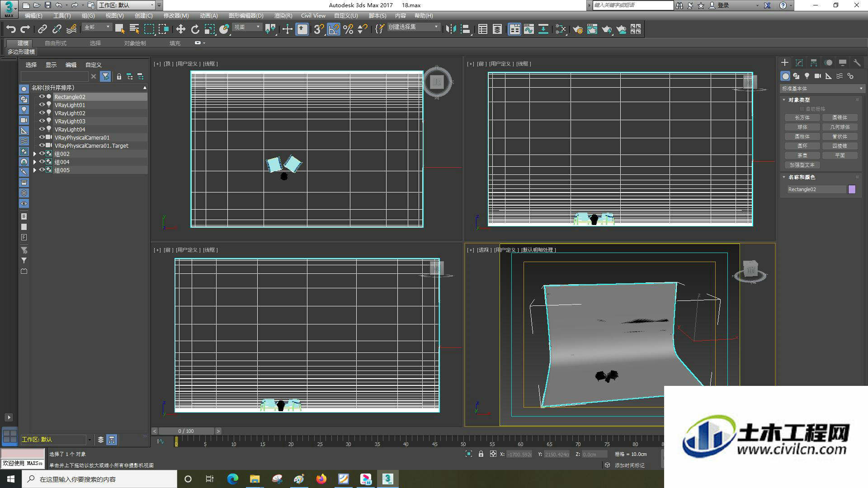This screenshot has width=868, height=488.
Task: Select the Select and Link tool
Action: (x=42, y=29)
